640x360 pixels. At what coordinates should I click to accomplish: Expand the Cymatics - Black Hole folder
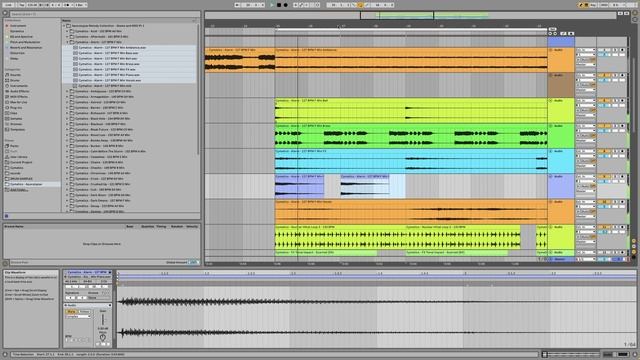tap(67, 119)
